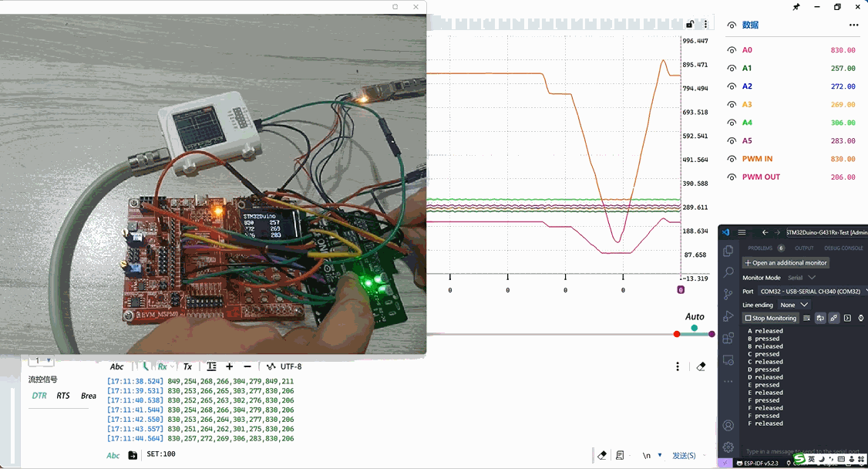Click the red handle on chart range slider
The width and height of the screenshot is (868, 469).
(x=677, y=334)
